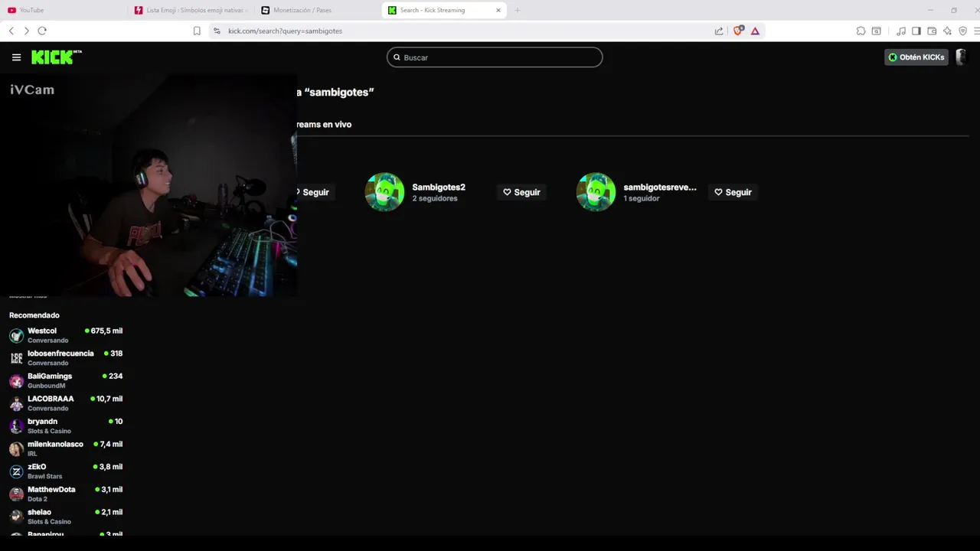Click the partially hidden leftmost Seguir button
This screenshot has width=980, height=551.
[x=315, y=192]
